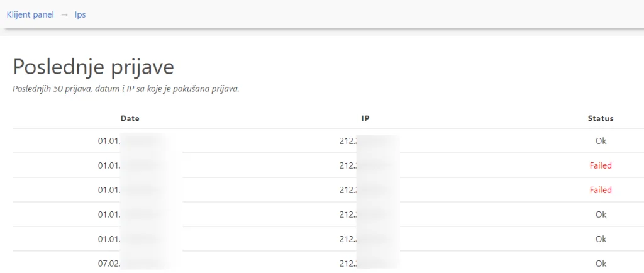Sort by the Date column header
This screenshot has height=273, width=644.
[x=130, y=119]
